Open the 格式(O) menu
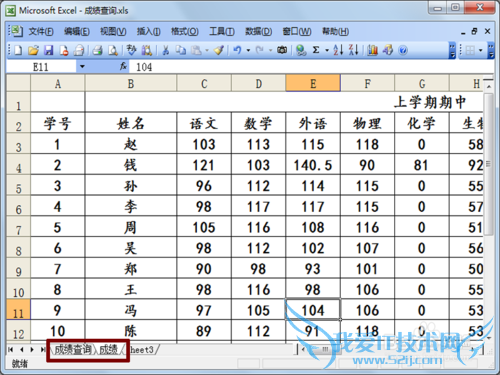The height and width of the screenshot is (375, 500). [x=185, y=31]
